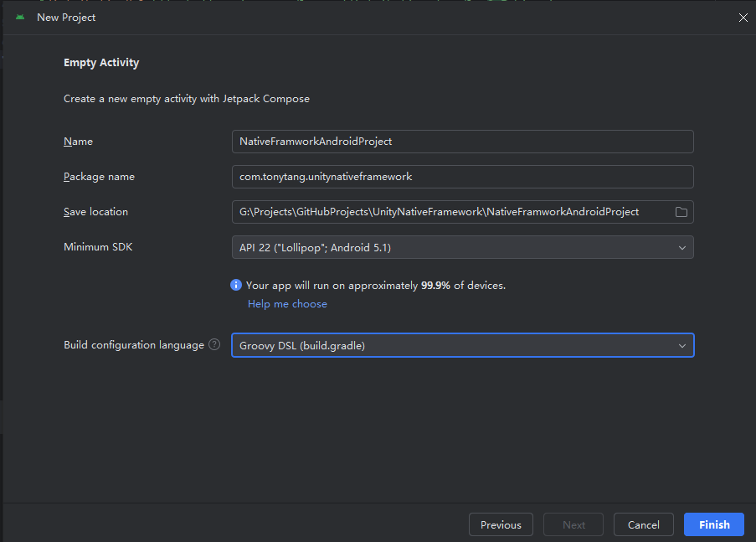756x542 pixels.
Task: Click the Save location label
Action: point(95,212)
